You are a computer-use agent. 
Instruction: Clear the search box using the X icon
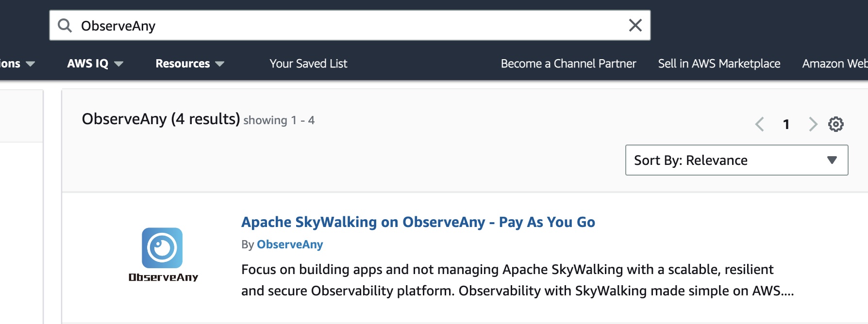635,25
